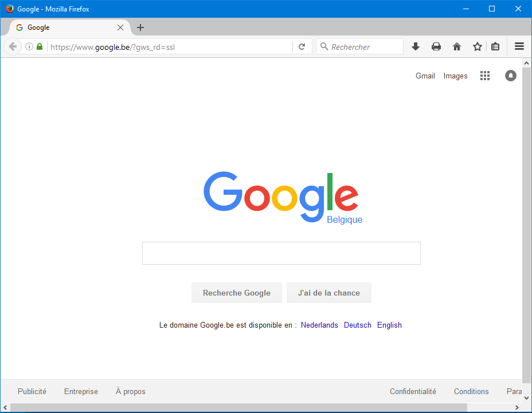Click the Google search input box
The width and height of the screenshot is (532, 413).
[x=281, y=253]
